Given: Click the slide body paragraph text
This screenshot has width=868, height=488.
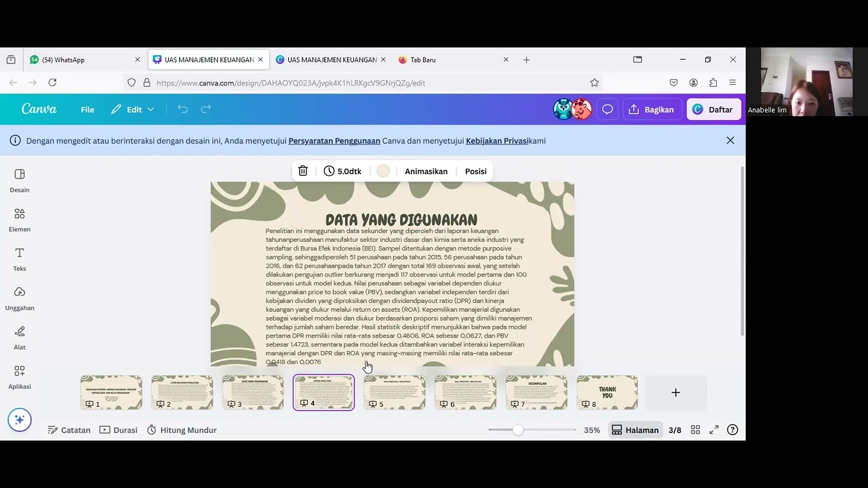Looking at the screenshot, I should [399, 296].
